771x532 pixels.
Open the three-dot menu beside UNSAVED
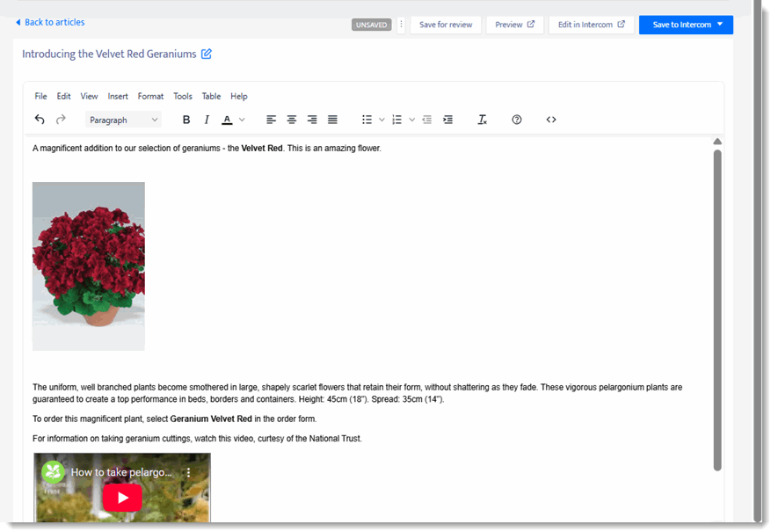coord(401,24)
